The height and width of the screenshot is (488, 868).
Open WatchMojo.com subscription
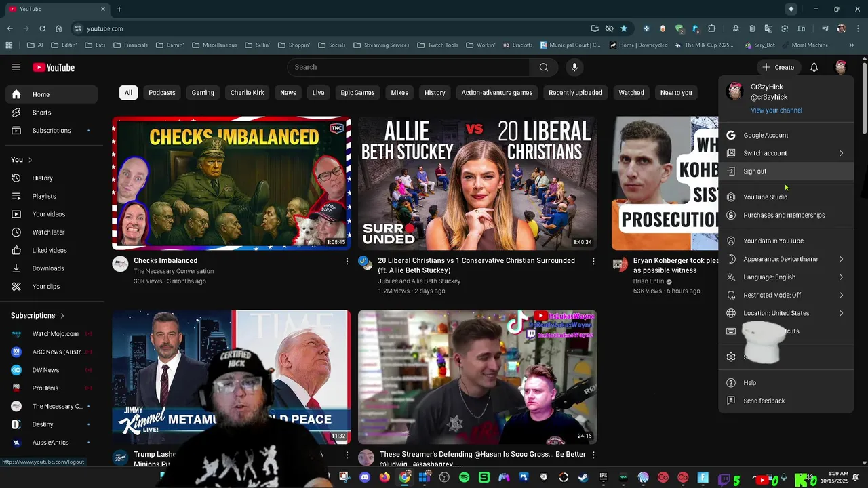pos(52,334)
